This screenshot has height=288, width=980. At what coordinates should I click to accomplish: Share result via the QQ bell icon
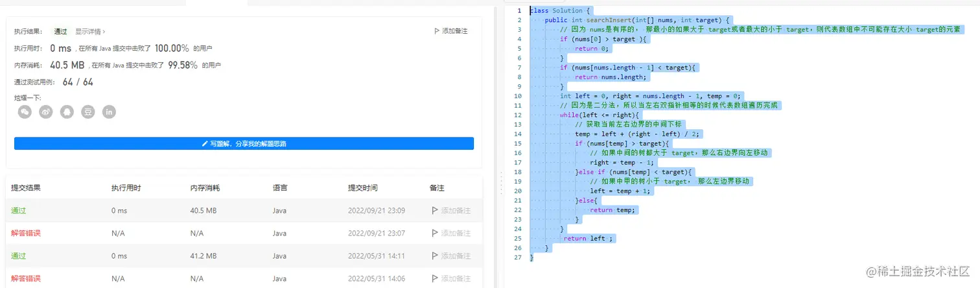click(67, 112)
